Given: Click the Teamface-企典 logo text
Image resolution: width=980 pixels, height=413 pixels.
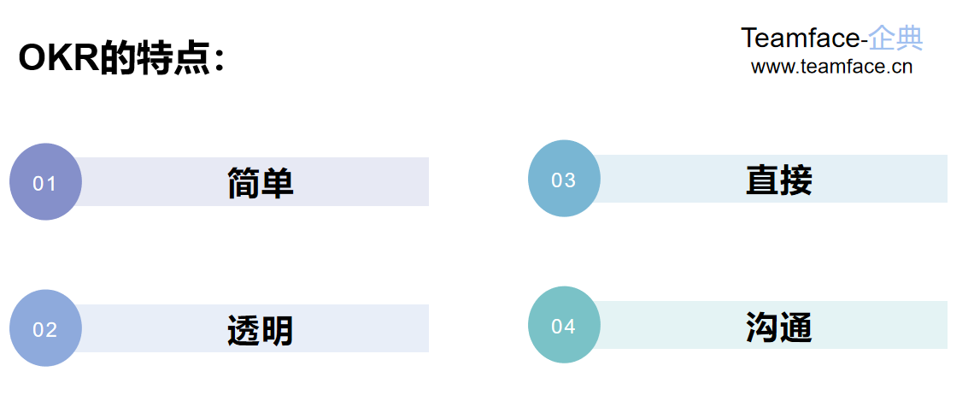Looking at the screenshot, I should tap(832, 38).
